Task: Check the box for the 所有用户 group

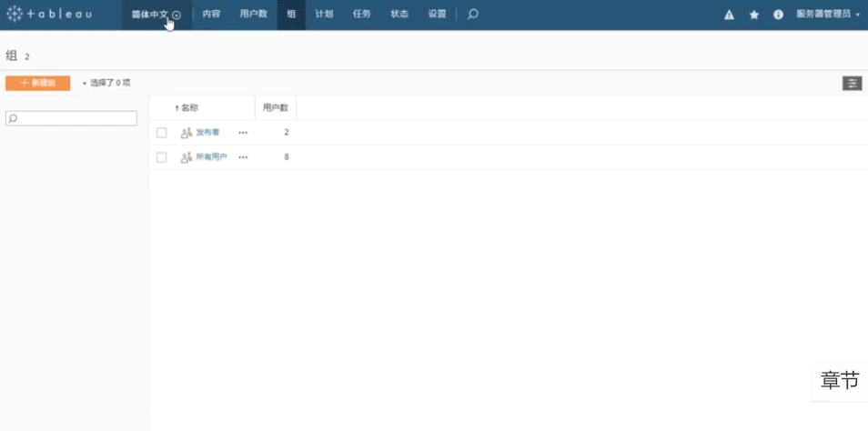Action: point(162,157)
